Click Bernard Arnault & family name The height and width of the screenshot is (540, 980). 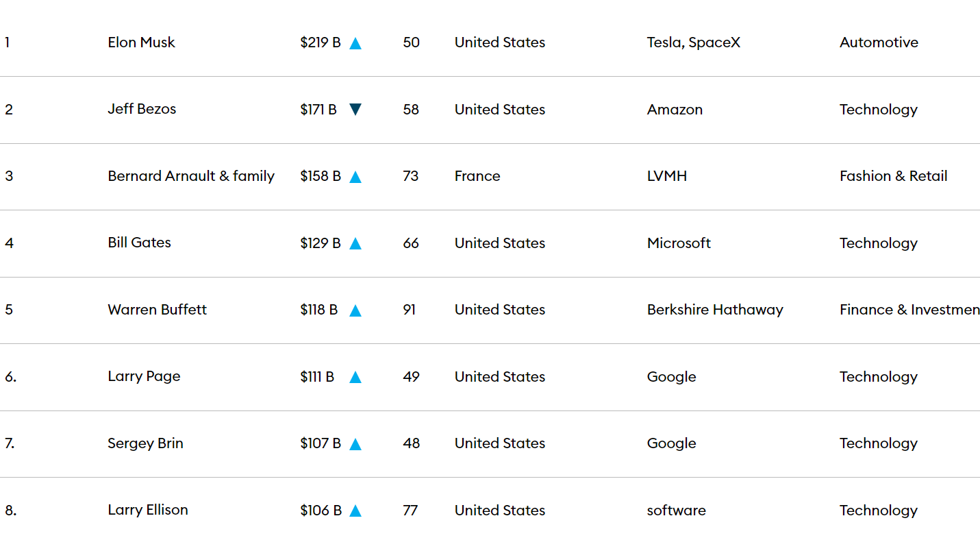191,176
